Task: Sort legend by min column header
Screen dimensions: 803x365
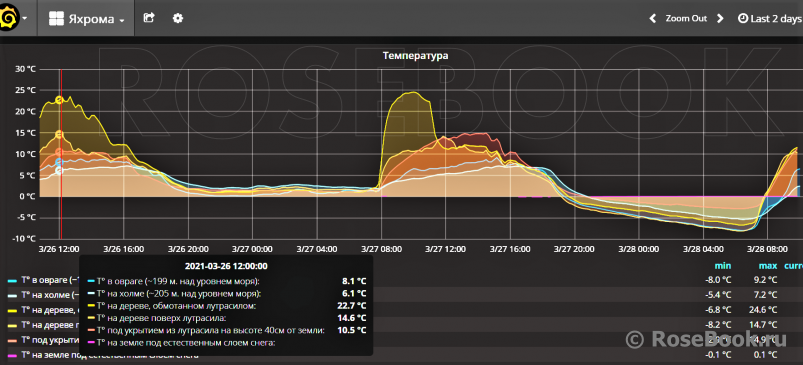Action: [724, 266]
